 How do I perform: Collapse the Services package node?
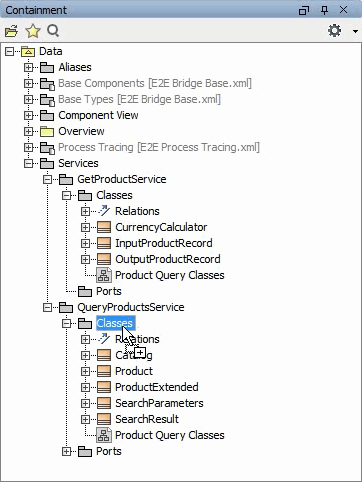29,163
